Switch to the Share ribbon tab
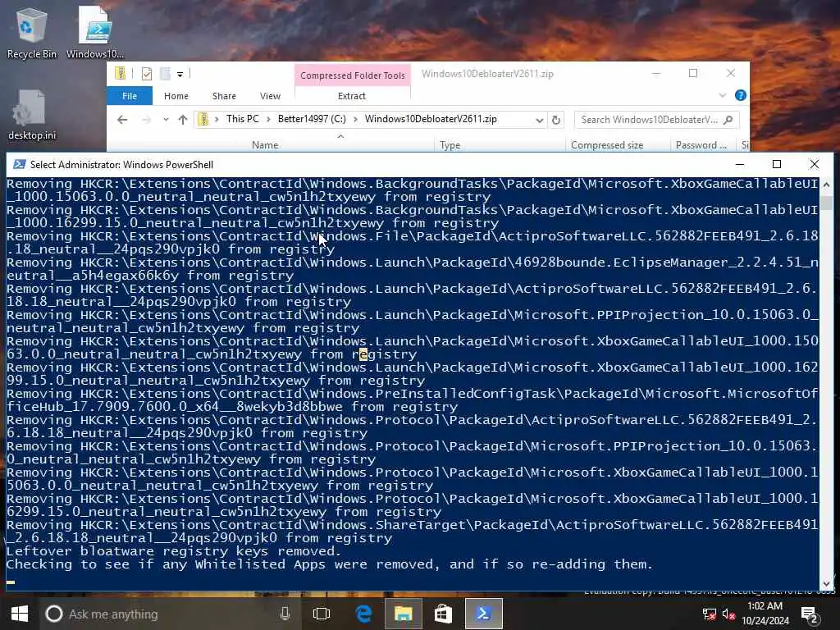 (224, 96)
